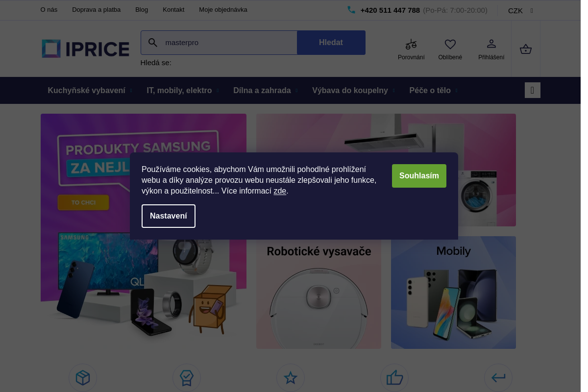Click the IPRICE logo
The height and width of the screenshot is (392, 588).
(85, 49)
